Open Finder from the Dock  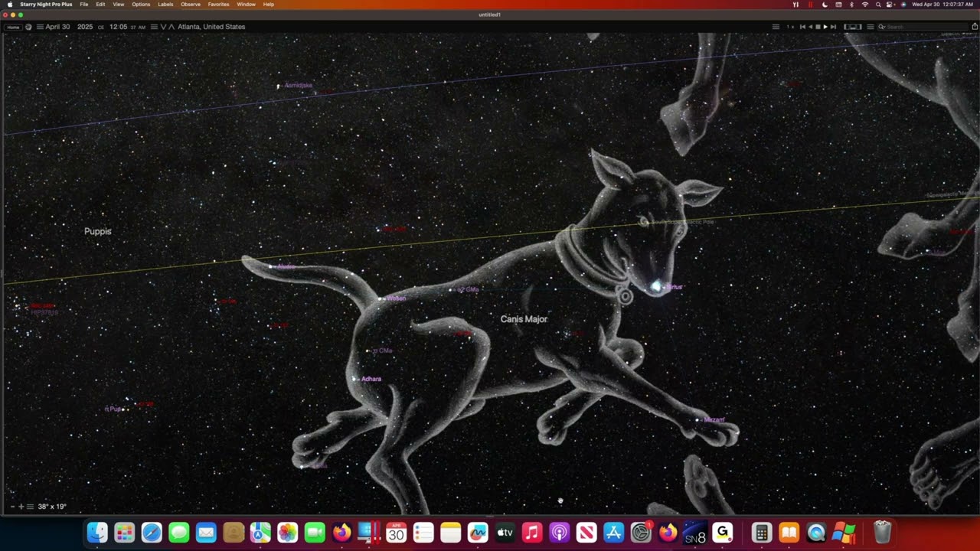coord(97,532)
